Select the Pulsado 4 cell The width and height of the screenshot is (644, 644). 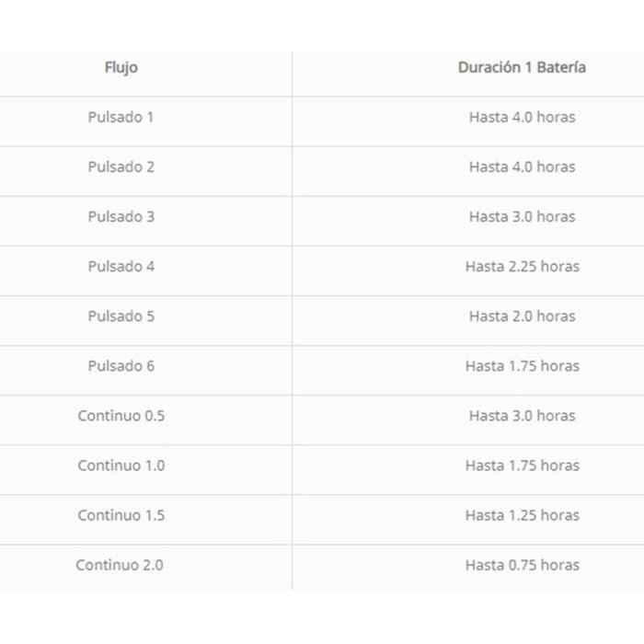[x=121, y=267]
